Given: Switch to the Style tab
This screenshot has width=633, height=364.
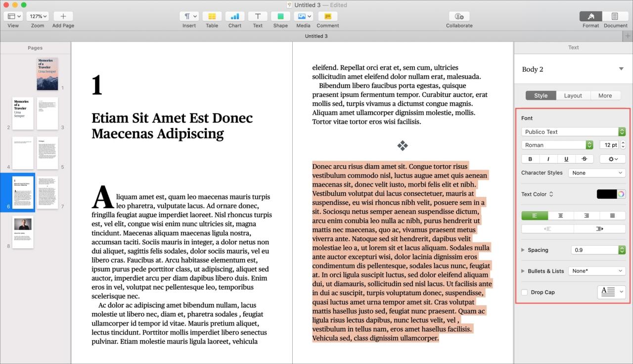Looking at the screenshot, I should point(541,95).
